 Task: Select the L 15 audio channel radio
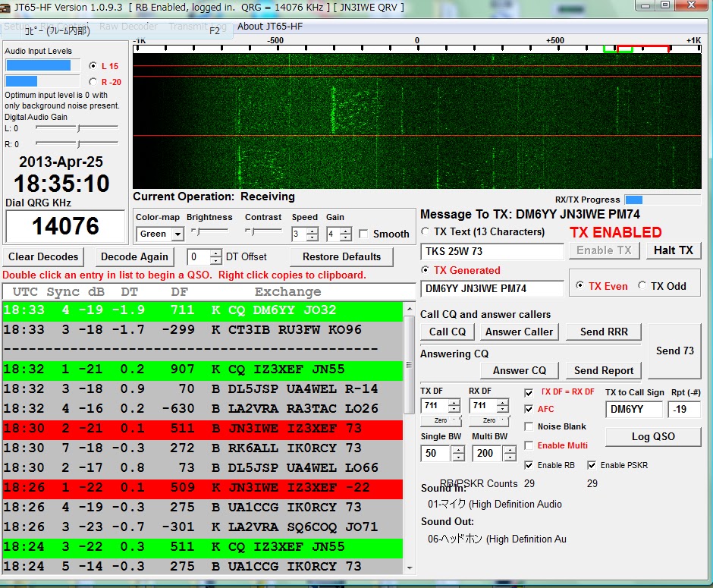93,66
